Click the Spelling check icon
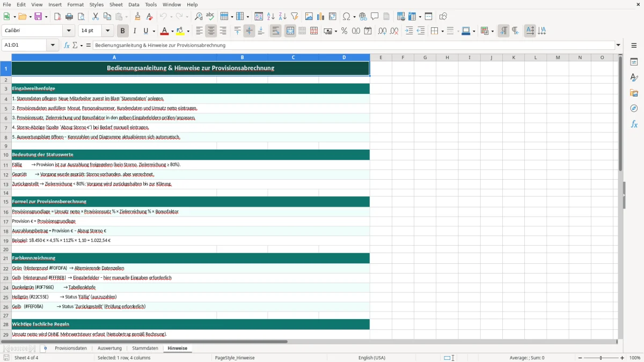This screenshot has width=644, height=362. click(210, 17)
